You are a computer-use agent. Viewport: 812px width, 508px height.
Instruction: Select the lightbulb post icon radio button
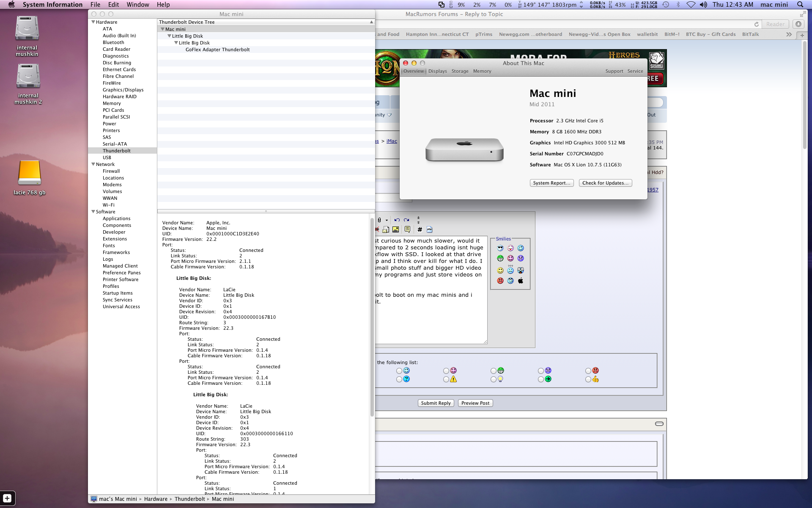tap(494, 379)
